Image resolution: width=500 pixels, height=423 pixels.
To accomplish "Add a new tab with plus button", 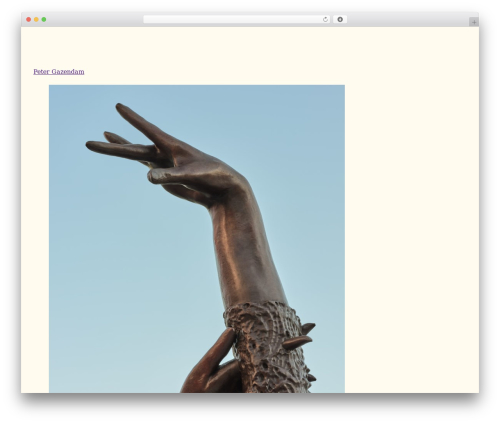I will [x=474, y=22].
